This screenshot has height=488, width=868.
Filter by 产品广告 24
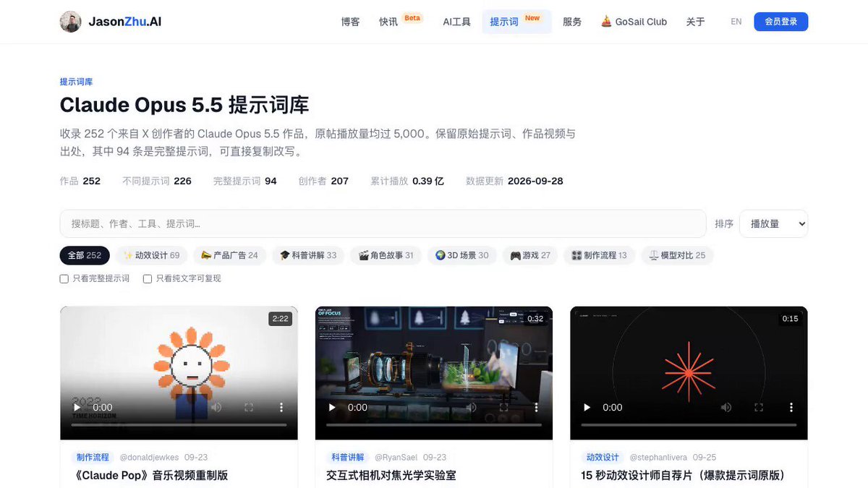pyautogui.click(x=229, y=255)
